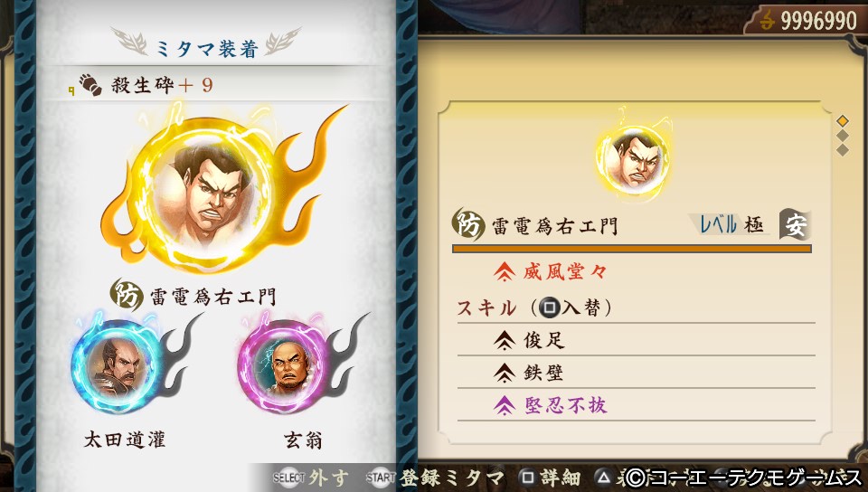Screen dimensions: 868x492
Task: Select the 威風堂々 boost skill
Action: point(551,271)
